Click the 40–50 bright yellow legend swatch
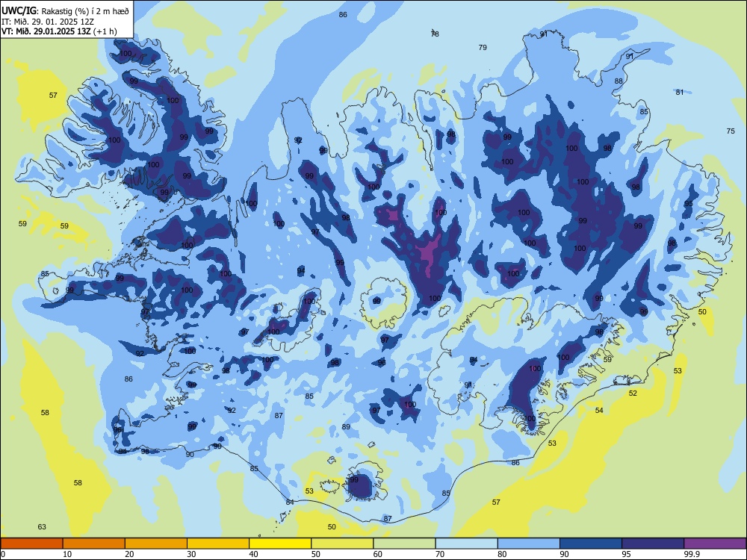The height and width of the screenshot is (560, 747). 280,544
